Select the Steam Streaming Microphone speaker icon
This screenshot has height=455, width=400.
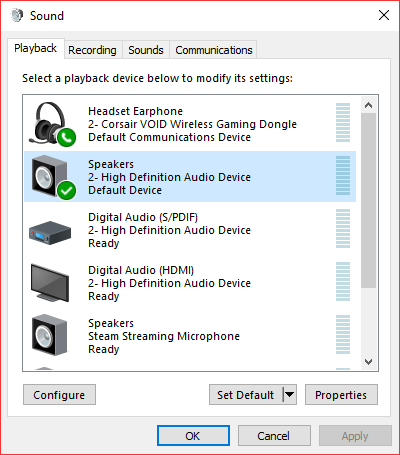coord(49,335)
